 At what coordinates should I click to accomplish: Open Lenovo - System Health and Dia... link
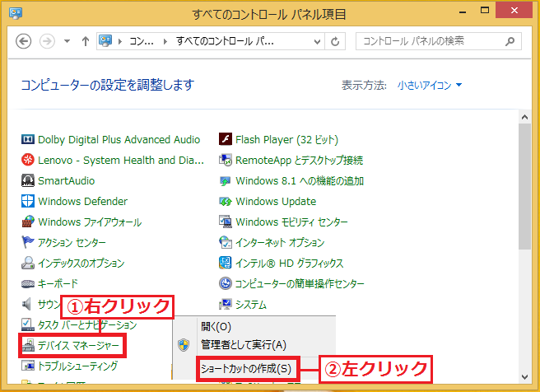tap(121, 160)
